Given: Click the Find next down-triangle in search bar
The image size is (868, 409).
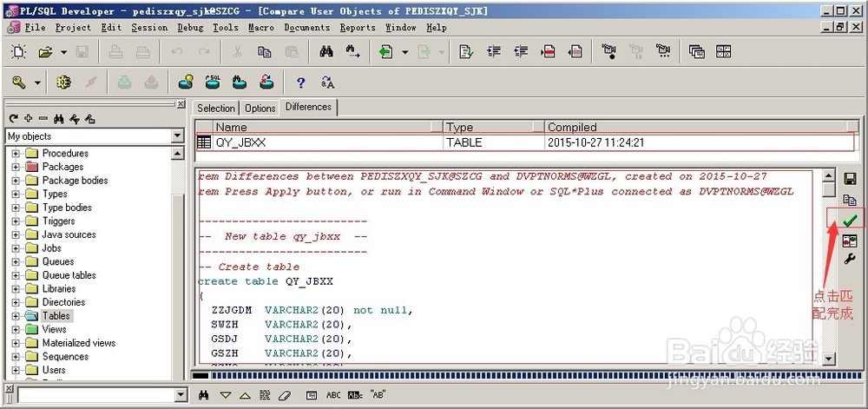Looking at the screenshot, I should click(x=226, y=395).
